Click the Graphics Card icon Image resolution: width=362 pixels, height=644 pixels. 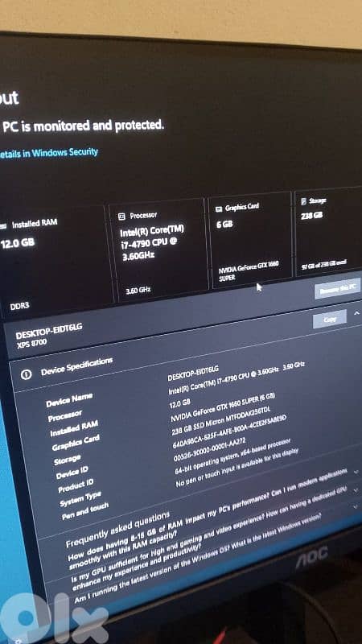219,209
